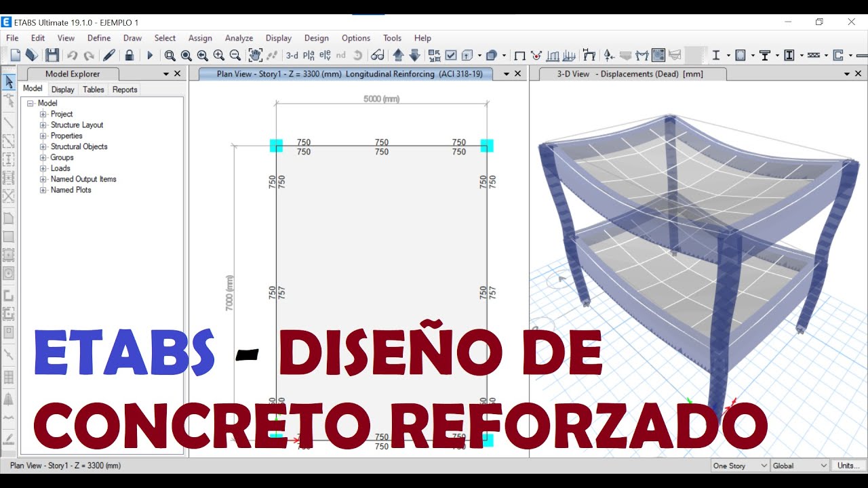Image resolution: width=868 pixels, height=488 pixels.
Task: Open the Define menu
Action: [x=99, y=38]
